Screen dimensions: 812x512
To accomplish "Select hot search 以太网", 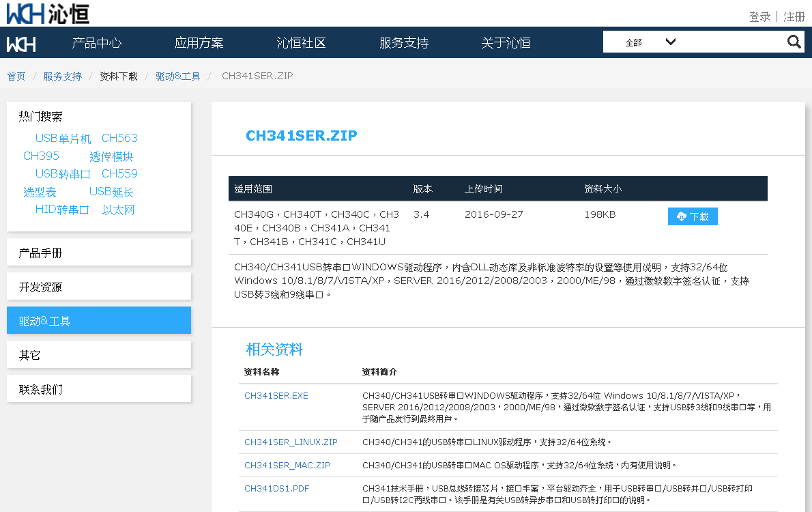I will [118, 210].
